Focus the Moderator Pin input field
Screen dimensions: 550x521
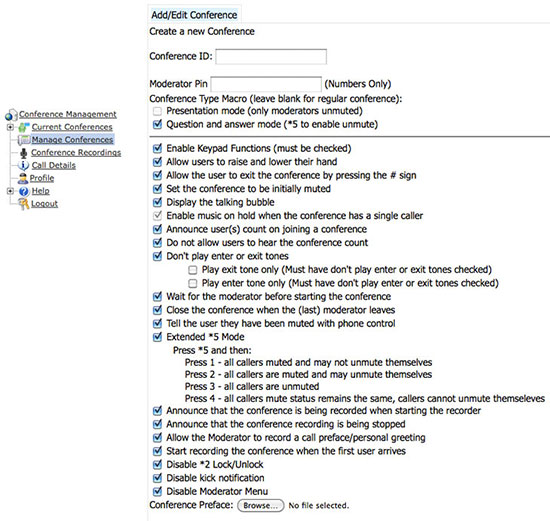coord(266,84)
